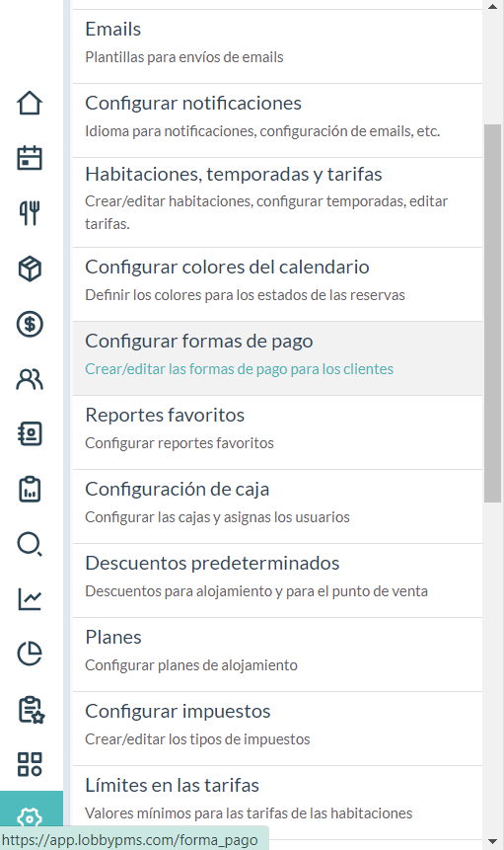Click the settings gear icon
Screen dimensions: 504x850
[30, 817]
